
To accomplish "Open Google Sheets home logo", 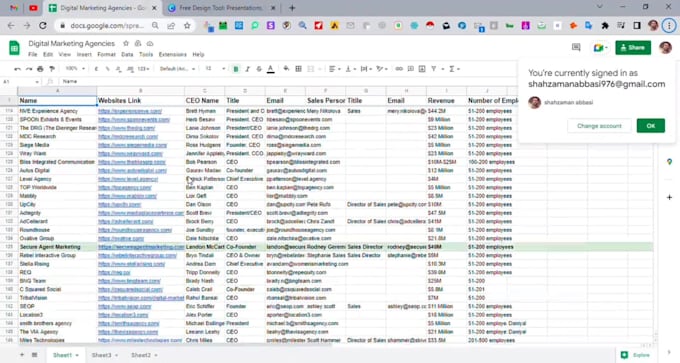I will point(14,48).
